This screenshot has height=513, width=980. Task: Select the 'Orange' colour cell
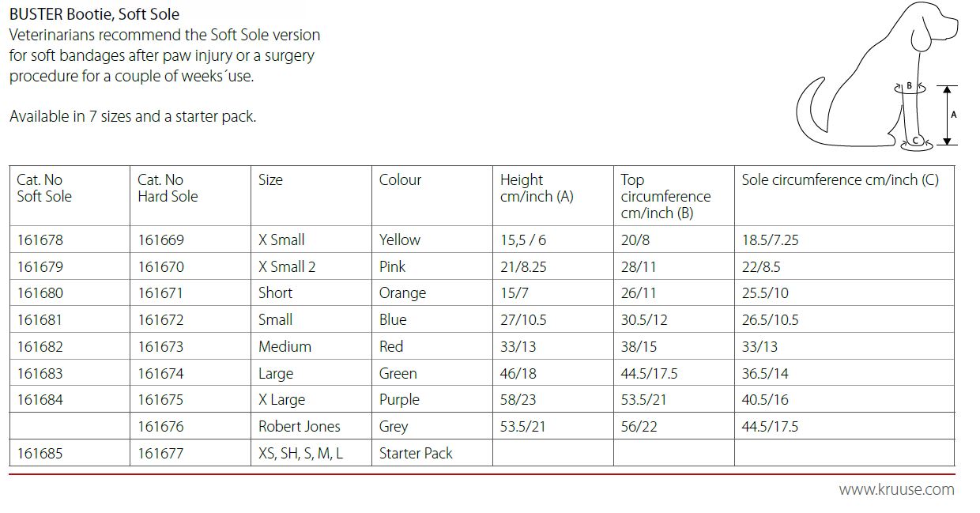click(x=402, y=293)
